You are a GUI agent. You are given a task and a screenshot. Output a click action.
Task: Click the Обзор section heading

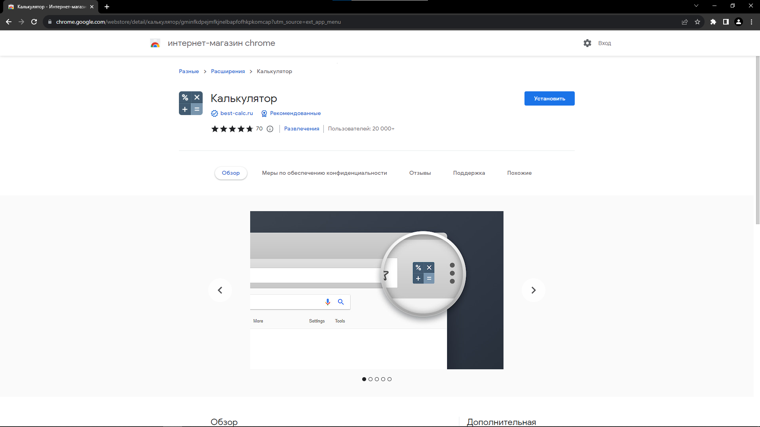click(224, 422)
